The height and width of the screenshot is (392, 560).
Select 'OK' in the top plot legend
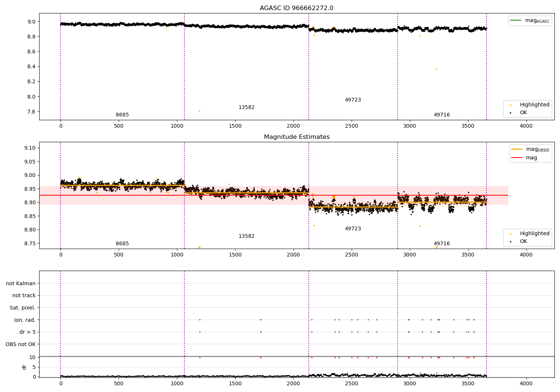pyautogui.click(x=523, y=112)
